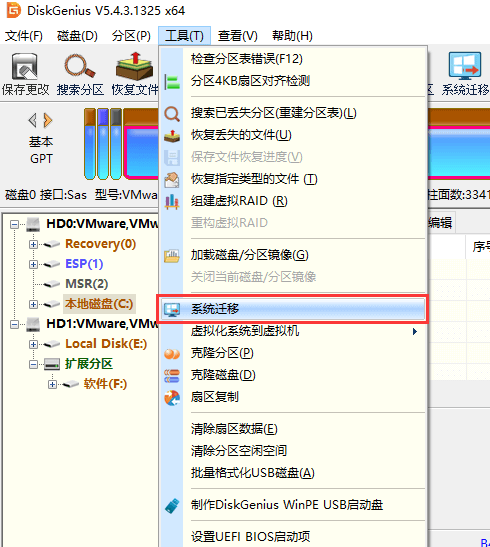The image size is (490, 547).
Task: Click the 组建虚拟RAID icon
Action: point(172,202)
